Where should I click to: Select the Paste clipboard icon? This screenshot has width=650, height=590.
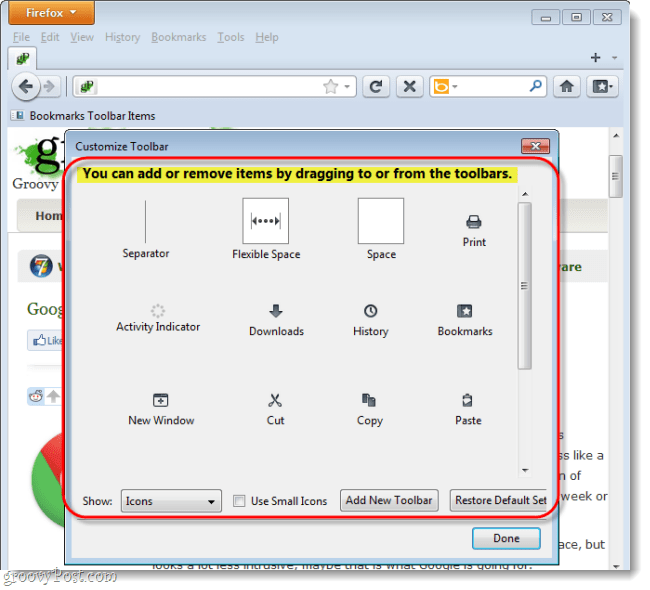(468, 400)
